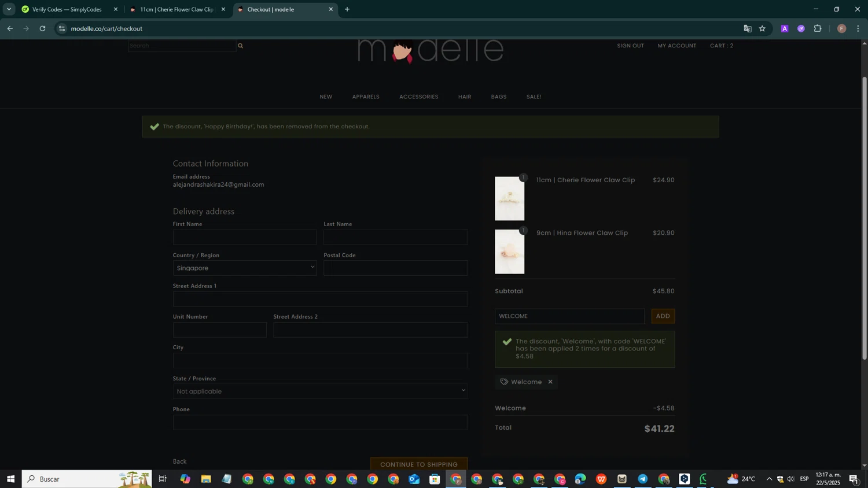Viewport: 868px width, 488px height.
Task: Open Task View on taskbar
Action: pos(163,479)
